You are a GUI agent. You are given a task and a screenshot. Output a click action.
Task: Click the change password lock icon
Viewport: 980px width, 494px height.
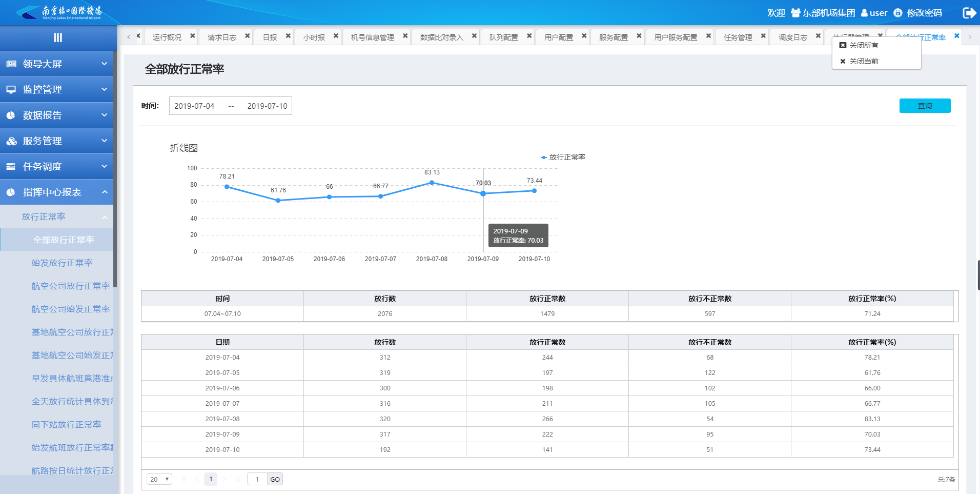(897, 13)
